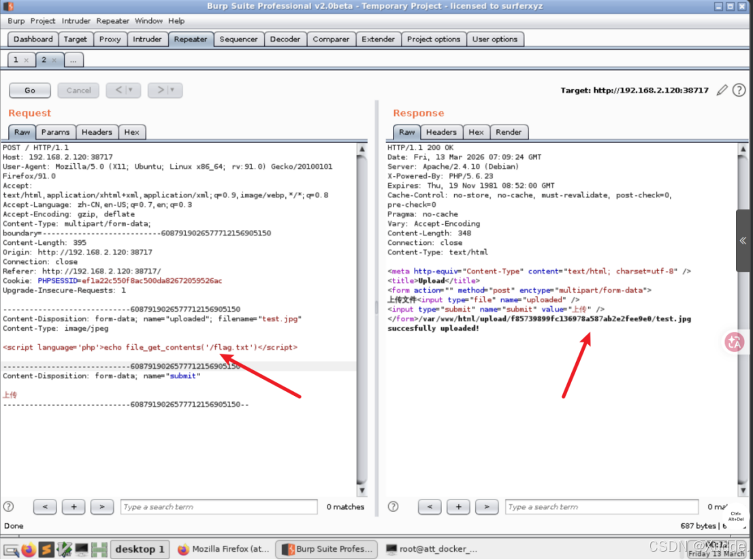Switch to the Decoder tab

coord(285,39)
